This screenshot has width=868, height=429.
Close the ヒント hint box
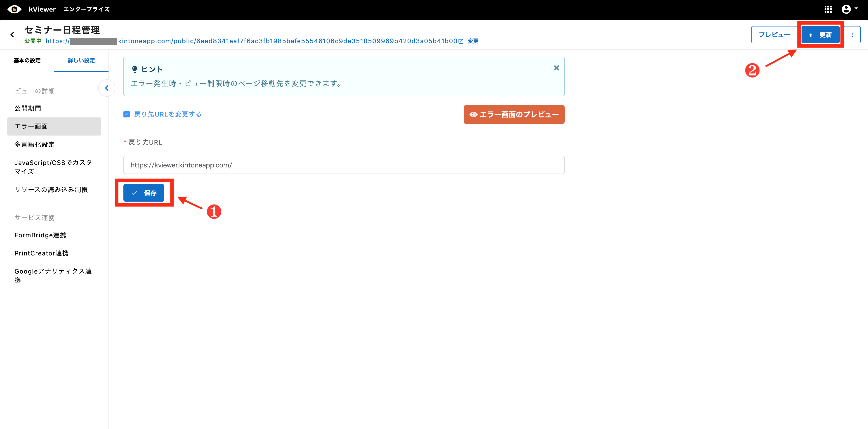point(556,68)
